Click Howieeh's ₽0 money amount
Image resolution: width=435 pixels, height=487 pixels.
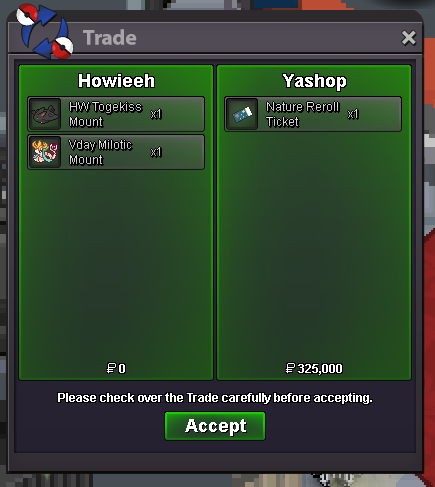point(116,368)
